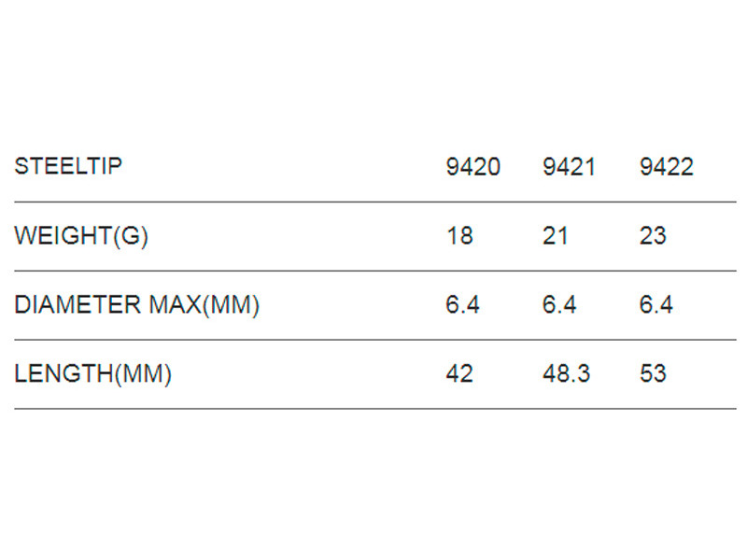The image size is (747, 560).
Task: Click the length value 53
Action: coord(653,373)
